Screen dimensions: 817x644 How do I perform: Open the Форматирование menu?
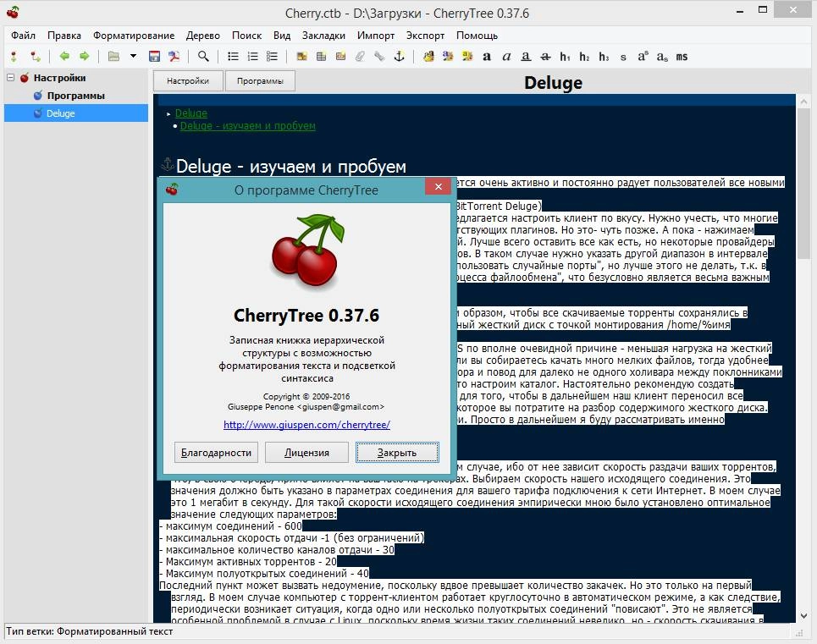coord(134,35)
